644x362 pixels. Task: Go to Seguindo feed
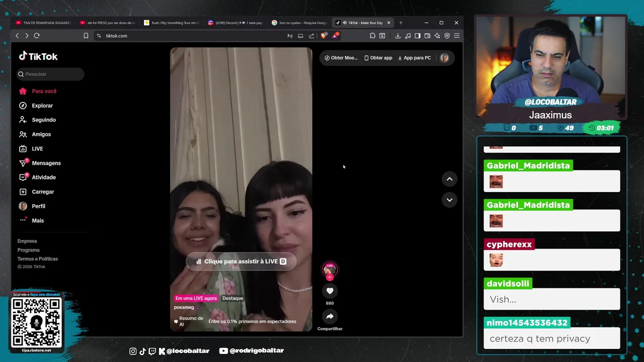(37, 120)
